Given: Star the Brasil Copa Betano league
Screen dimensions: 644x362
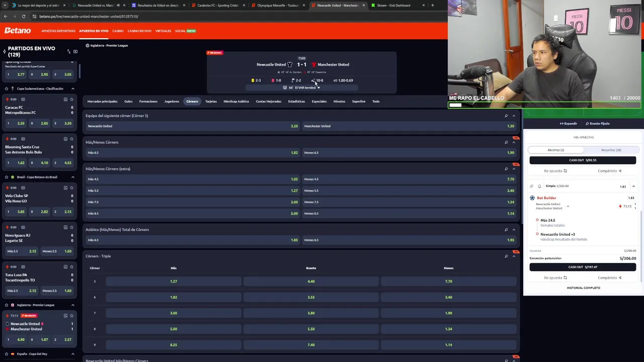Looking at the screenshot, I should pos(6,177).
